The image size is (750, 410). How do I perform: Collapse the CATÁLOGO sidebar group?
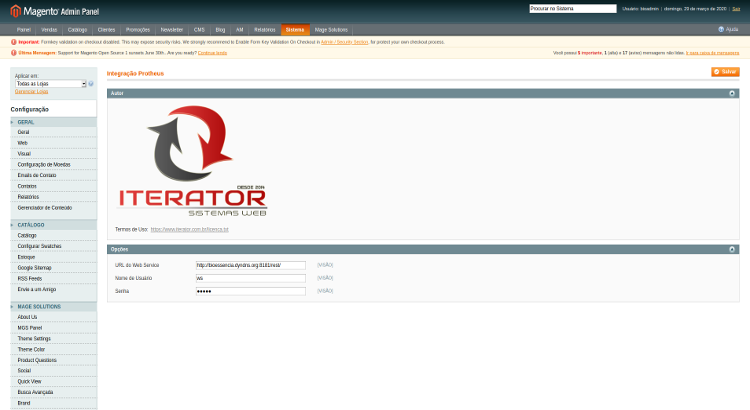(x=53, y=225)
